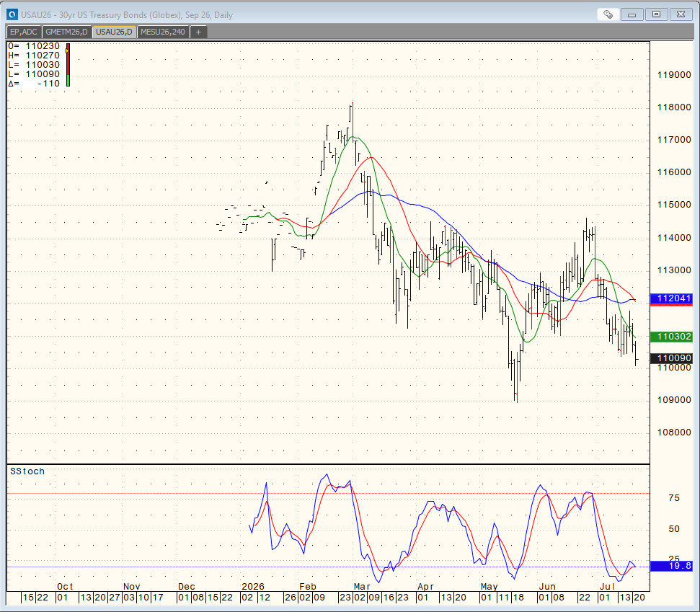The width and height of the screenshot is (700, 612).
Task: Click the 115000 price scale label
Action: point(674,205)
